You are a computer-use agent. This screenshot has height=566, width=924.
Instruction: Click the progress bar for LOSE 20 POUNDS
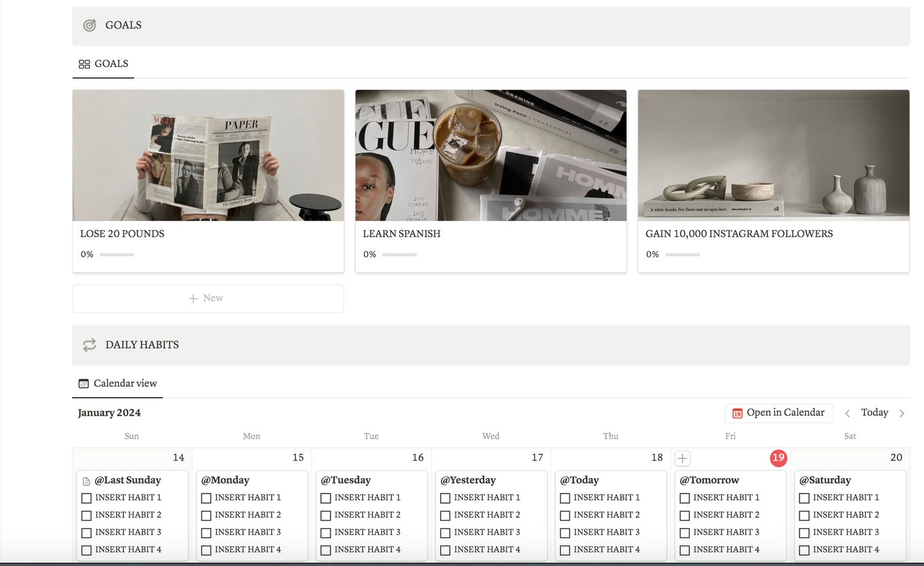pos(116,254)
